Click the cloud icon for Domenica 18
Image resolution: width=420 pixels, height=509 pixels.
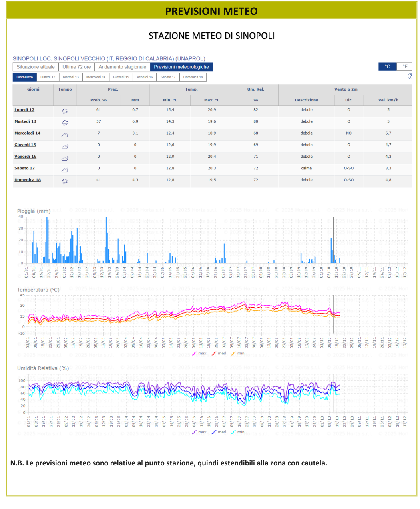pos(65,181)
